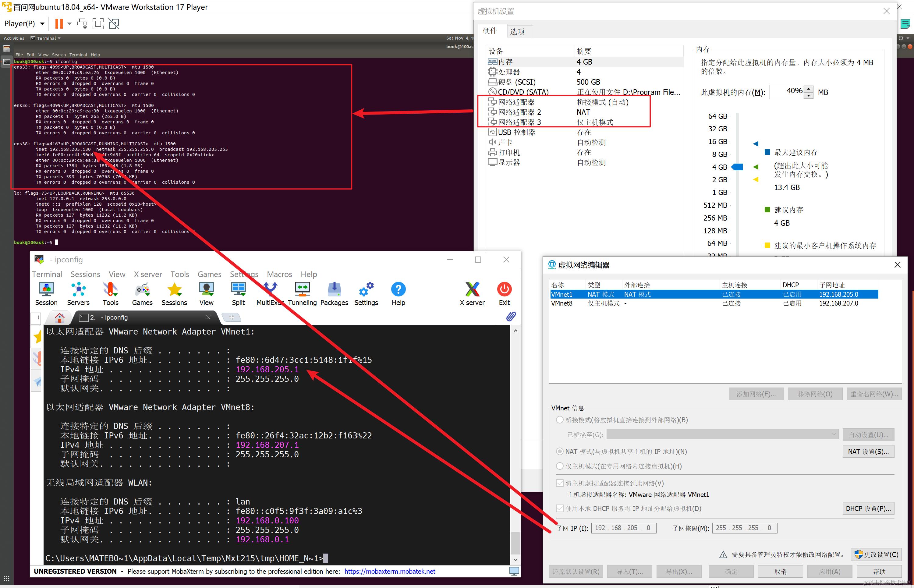This screenshot has width=914, height=588.
Task: Select the host-only mode radio button
Action: coord(560,466)
